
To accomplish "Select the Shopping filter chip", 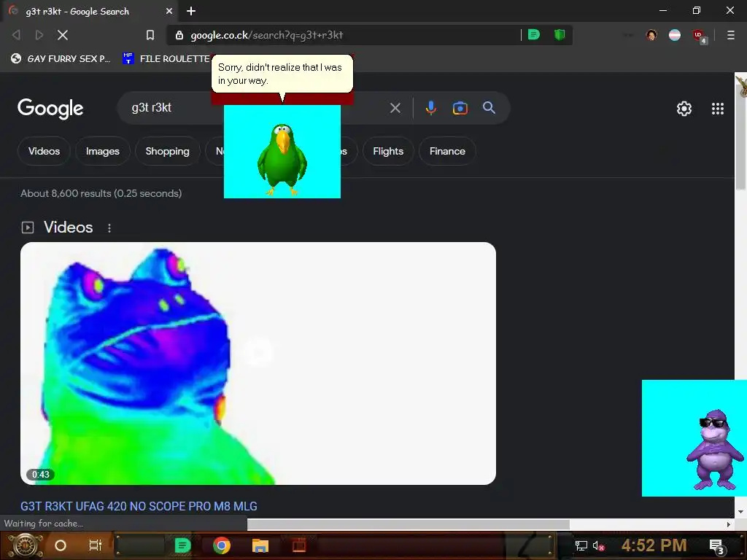I will (167, 151).
